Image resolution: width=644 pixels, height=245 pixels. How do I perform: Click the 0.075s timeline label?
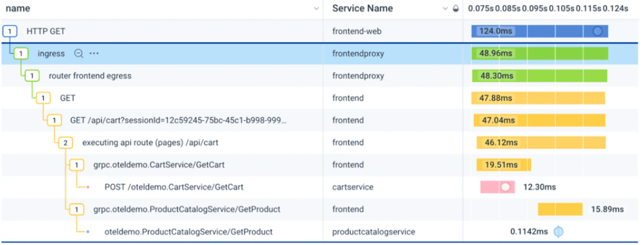(x=481, y=9)
